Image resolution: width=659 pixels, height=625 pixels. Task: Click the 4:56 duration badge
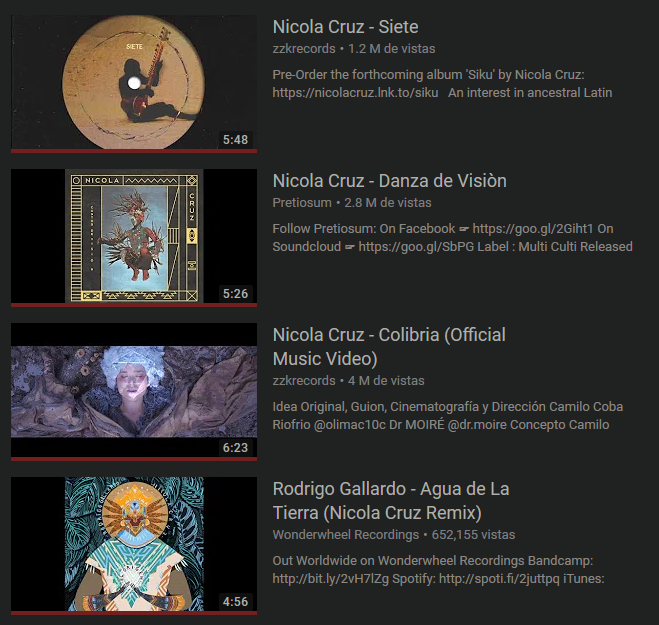[x=235, y=601]
